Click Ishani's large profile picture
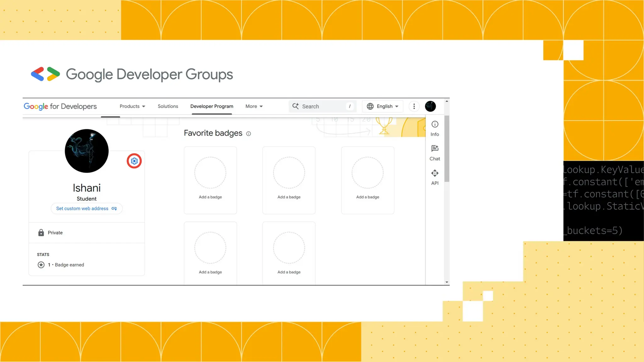The width and height of the screenshot is (644, 362). coord(86,151)
